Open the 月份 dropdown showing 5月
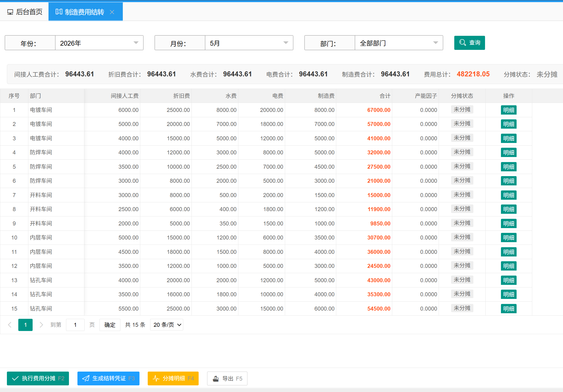The height and width of the screenshot is (392, 563). [249, 43]
